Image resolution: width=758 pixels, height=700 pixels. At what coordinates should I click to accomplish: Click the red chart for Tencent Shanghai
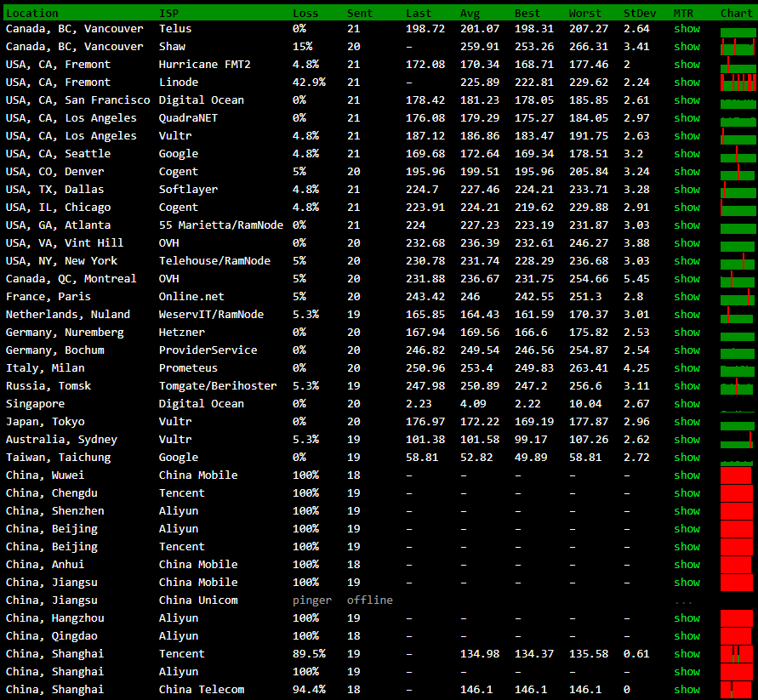pyautogui.click(x=737, y=654)
